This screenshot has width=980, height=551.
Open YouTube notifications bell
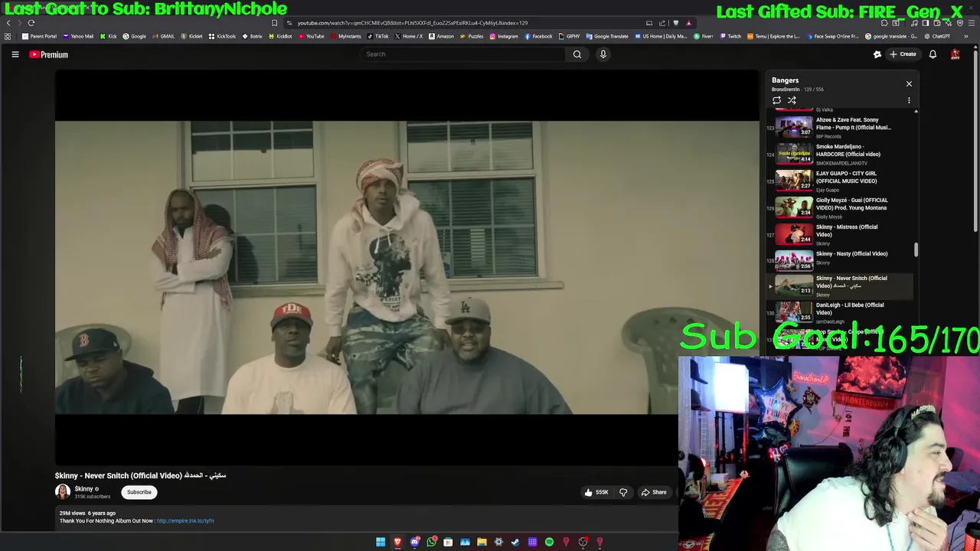[933, 54]
